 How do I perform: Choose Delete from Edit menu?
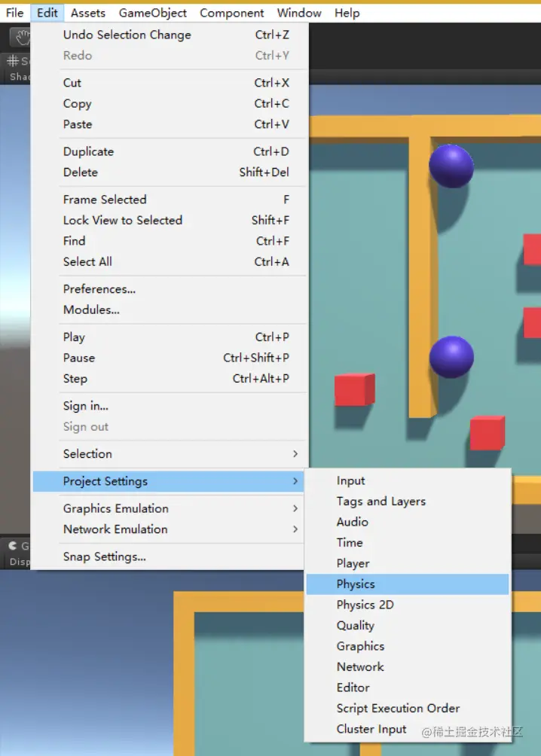(x=170, y=172)
